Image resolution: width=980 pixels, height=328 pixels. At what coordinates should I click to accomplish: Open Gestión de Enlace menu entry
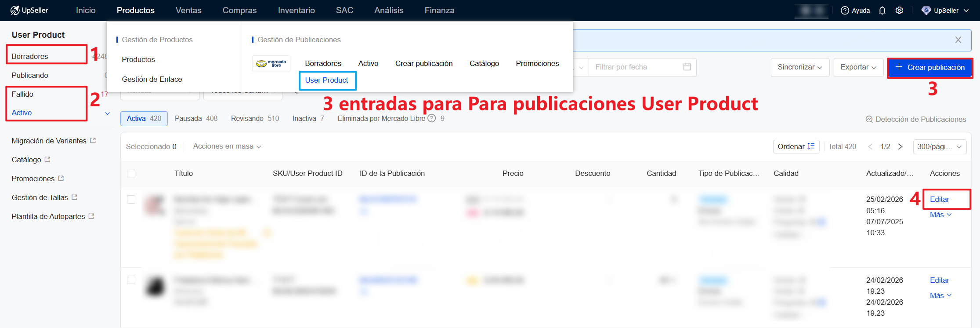[152, 79]
